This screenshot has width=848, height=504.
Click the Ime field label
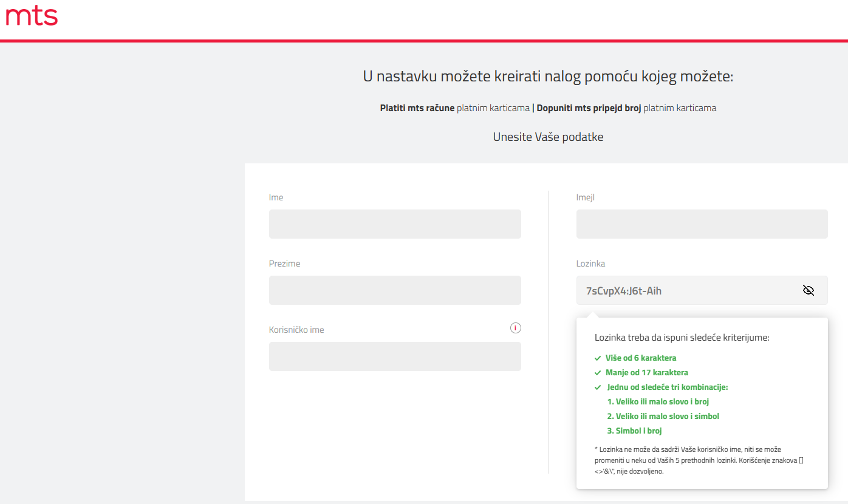click(276, 197)
